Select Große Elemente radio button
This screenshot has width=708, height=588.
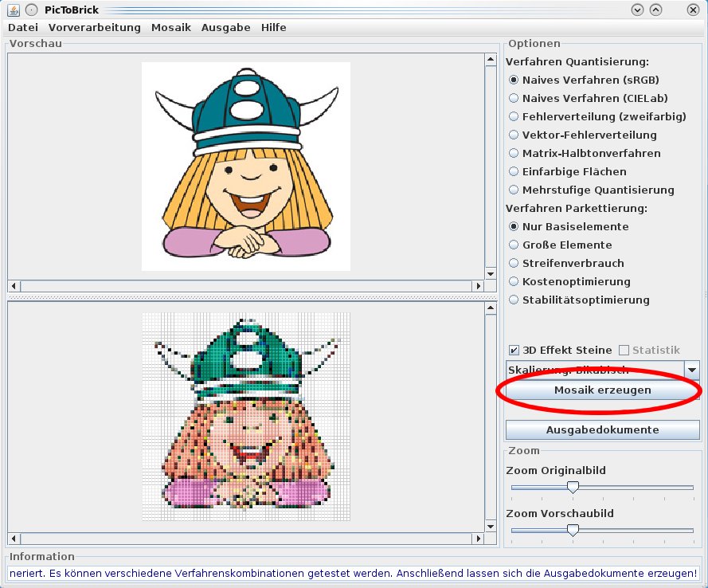click(561, 245)
